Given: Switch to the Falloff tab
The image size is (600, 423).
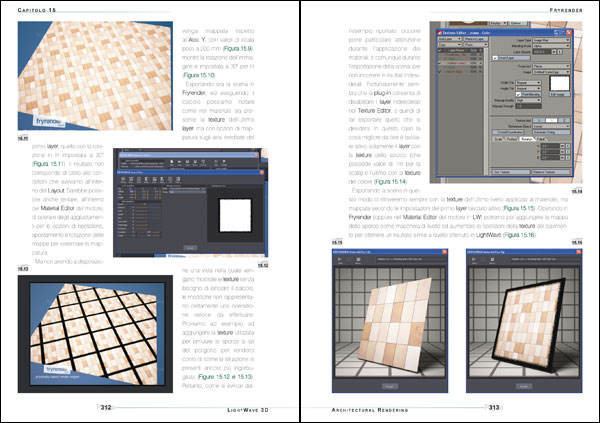Looking at the screenshot, I should click(x=541, y=139).
